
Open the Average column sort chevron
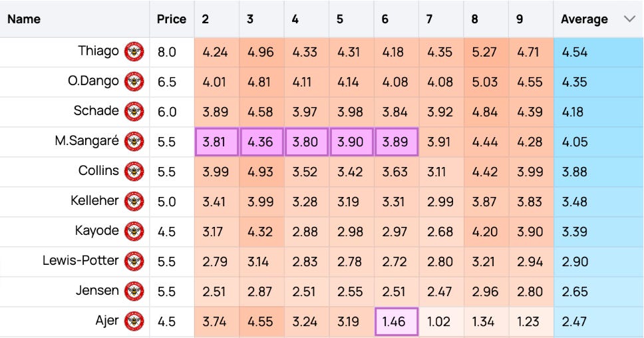pyautogui.click(x=629, y=19)
